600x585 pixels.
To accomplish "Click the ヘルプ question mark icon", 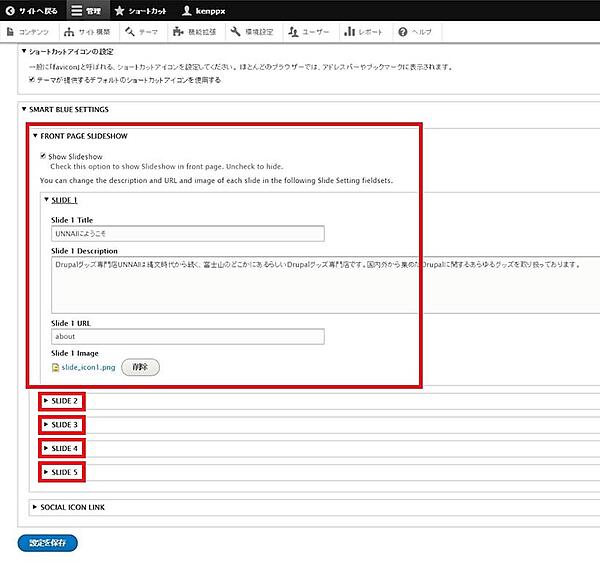I will 402,32.
